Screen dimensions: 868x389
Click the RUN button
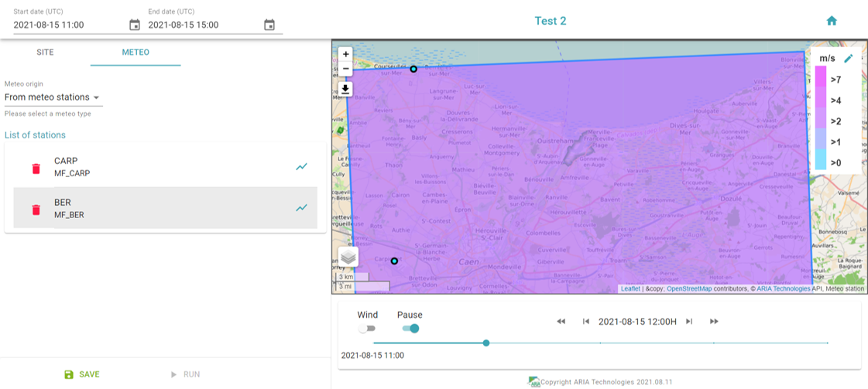(x=185, y=374)
